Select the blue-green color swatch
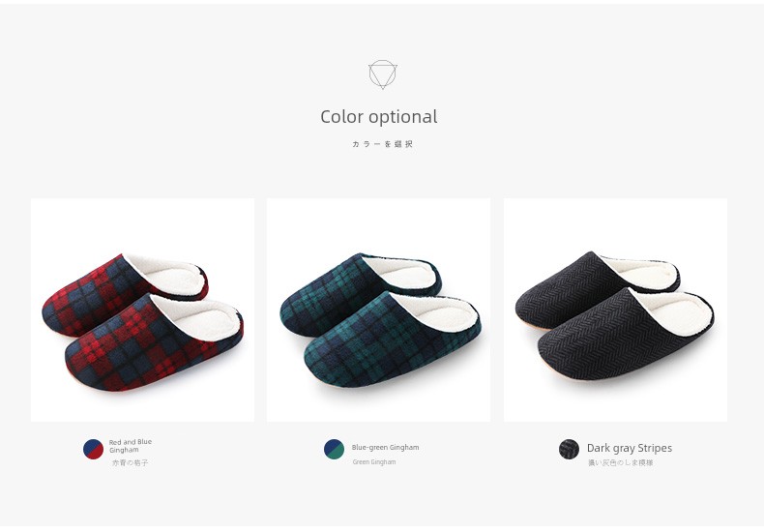Viewport: 764px width, 532px height. [334, 449]
